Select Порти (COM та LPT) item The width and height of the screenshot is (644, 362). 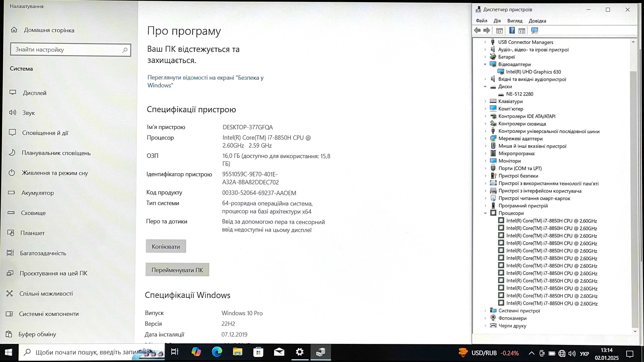pyautogui.click(x=520, y=168)
